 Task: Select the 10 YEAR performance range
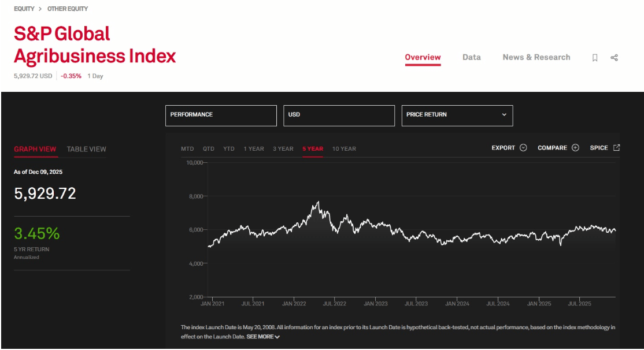coord(345,148)
